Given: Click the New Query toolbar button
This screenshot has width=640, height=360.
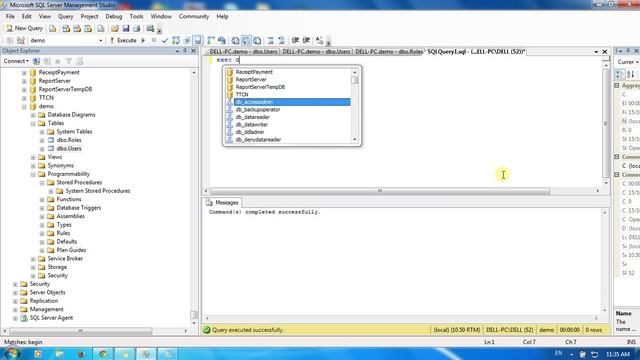Looking at the screenshot, I should click(x=24, y=28).
